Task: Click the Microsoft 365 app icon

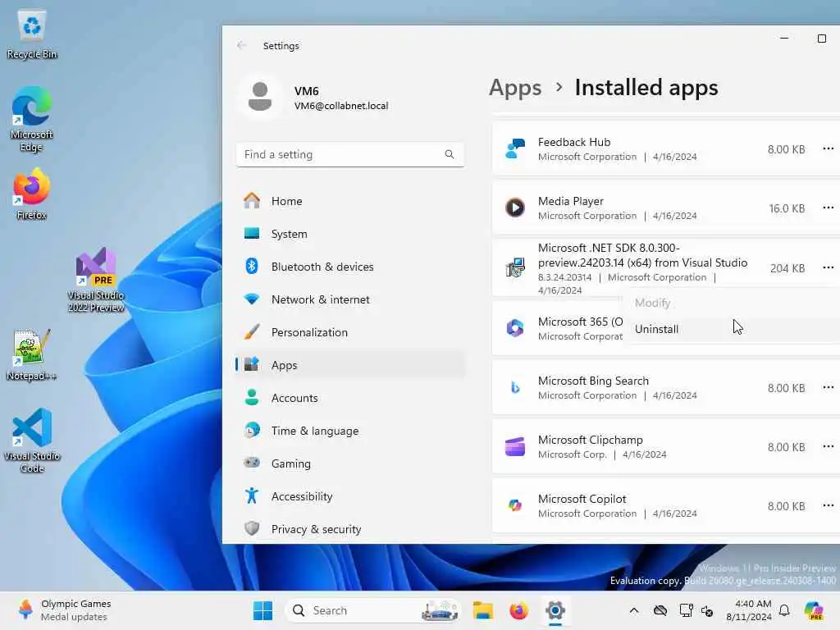Action: click(515, 327)
